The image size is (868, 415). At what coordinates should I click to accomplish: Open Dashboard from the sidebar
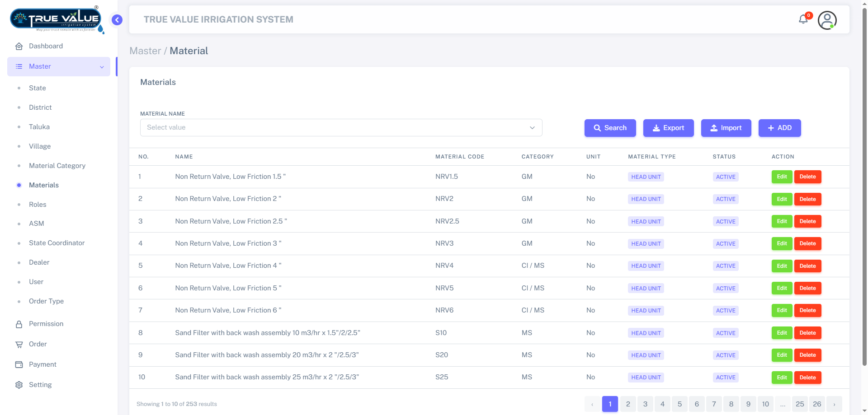(x=46, y=46)
